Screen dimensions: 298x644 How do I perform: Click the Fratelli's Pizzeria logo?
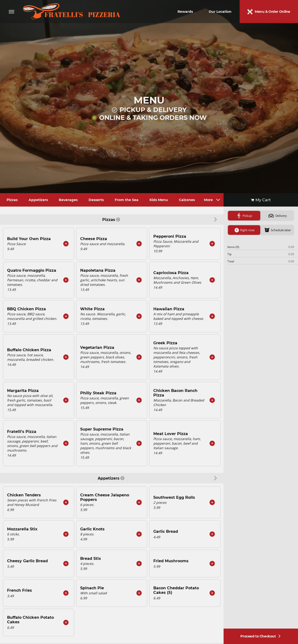[71, 12]
